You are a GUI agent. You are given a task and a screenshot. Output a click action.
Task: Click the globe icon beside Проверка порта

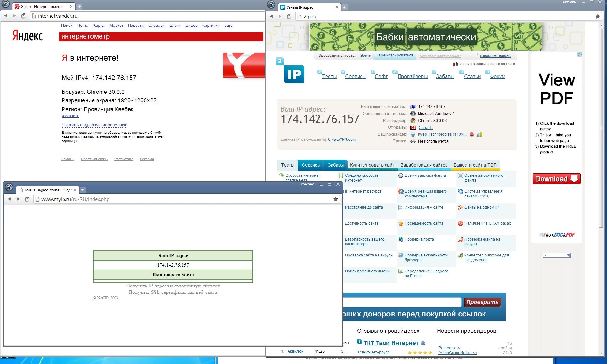click(x=401, y=239)
